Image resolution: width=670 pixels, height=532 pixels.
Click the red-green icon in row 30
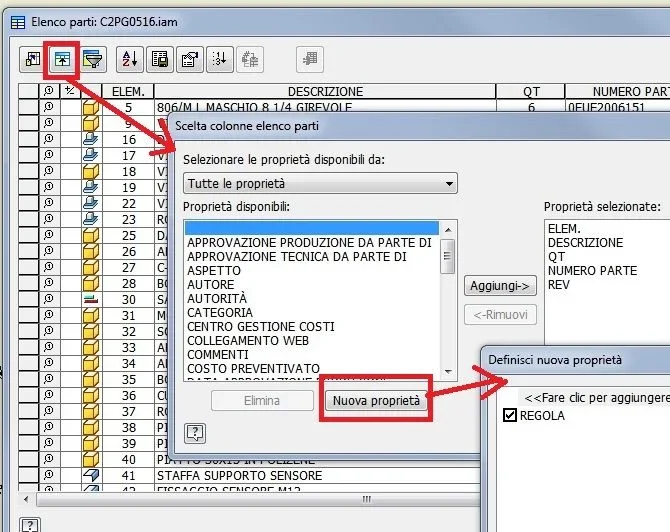91,300
